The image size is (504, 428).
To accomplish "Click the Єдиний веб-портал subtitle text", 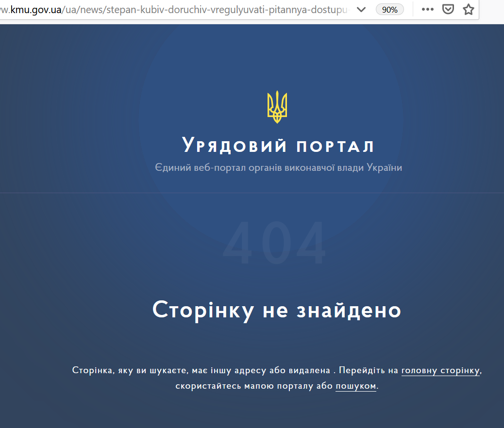I will (x=278, y=168).
